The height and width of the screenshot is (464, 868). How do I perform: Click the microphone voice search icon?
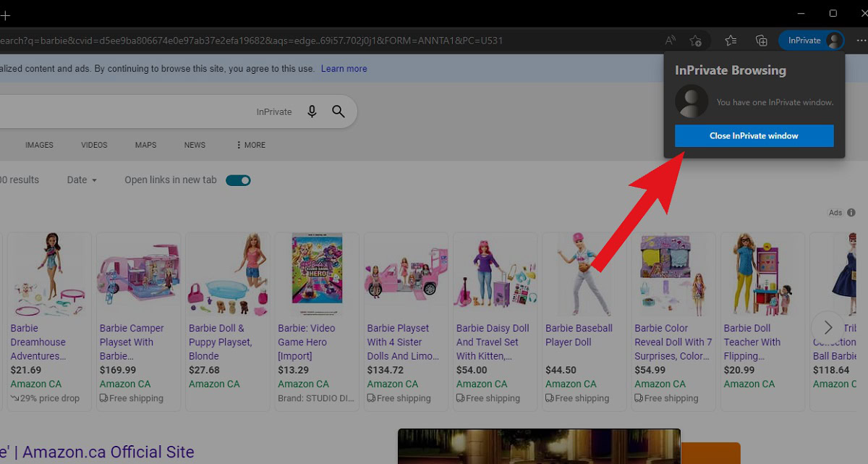(x=312, y=111)
